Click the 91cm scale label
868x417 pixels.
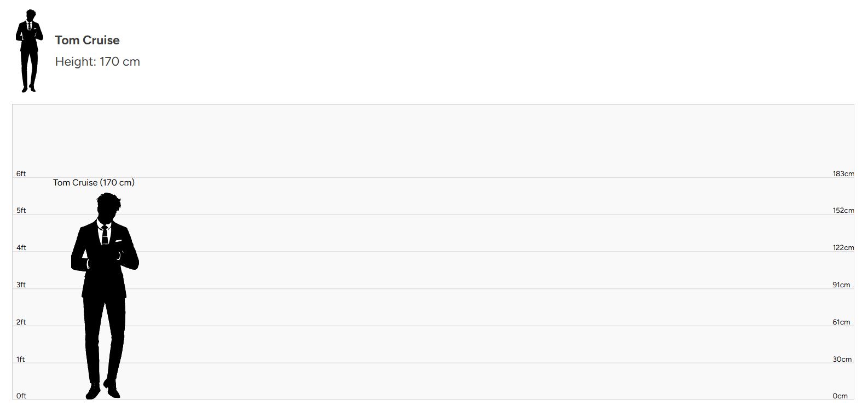pos(841,285)
